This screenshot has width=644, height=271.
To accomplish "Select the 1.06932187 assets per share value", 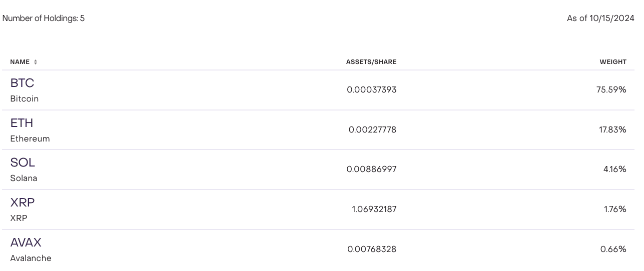I will [x=374, y=209].
